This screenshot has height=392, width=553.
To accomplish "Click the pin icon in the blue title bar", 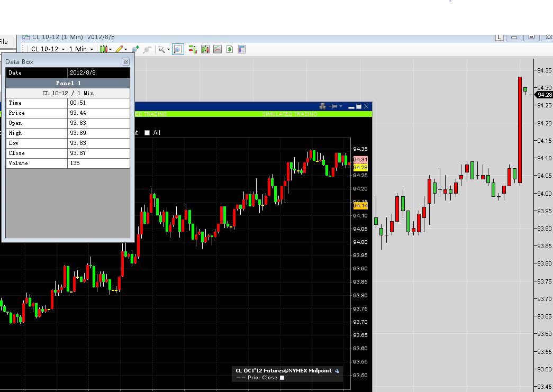I will (333, 106).
